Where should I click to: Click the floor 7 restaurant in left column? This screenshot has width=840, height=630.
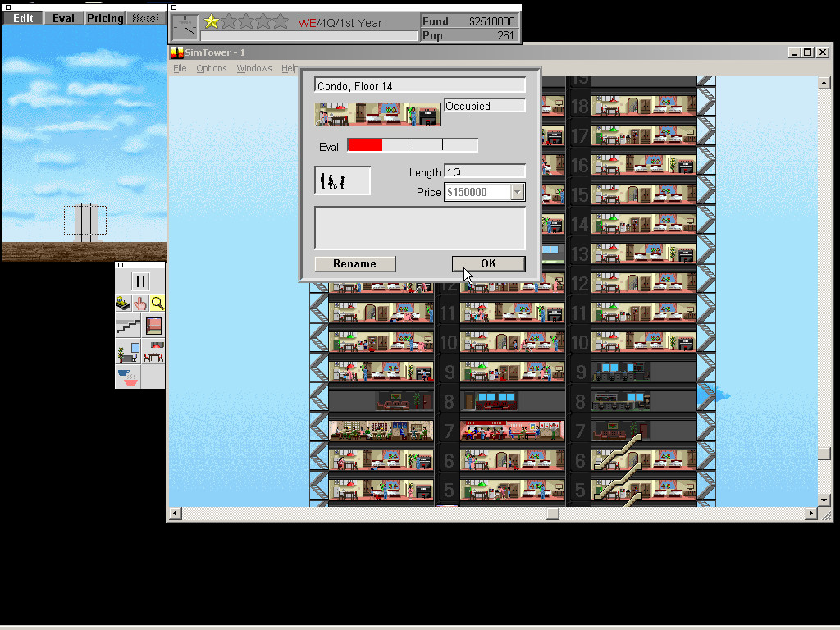tap(381, 430)
